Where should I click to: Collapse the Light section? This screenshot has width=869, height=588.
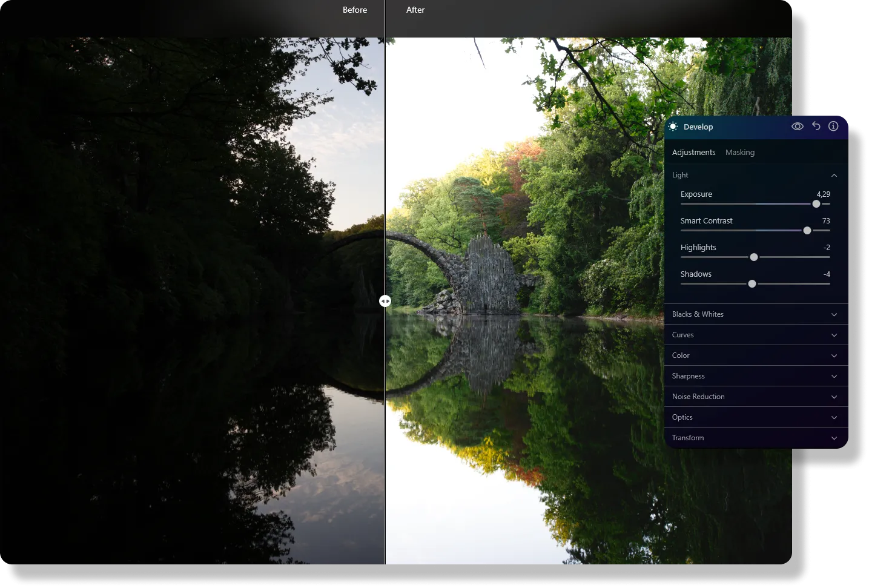pyautogui.click(x=834, y=175)
